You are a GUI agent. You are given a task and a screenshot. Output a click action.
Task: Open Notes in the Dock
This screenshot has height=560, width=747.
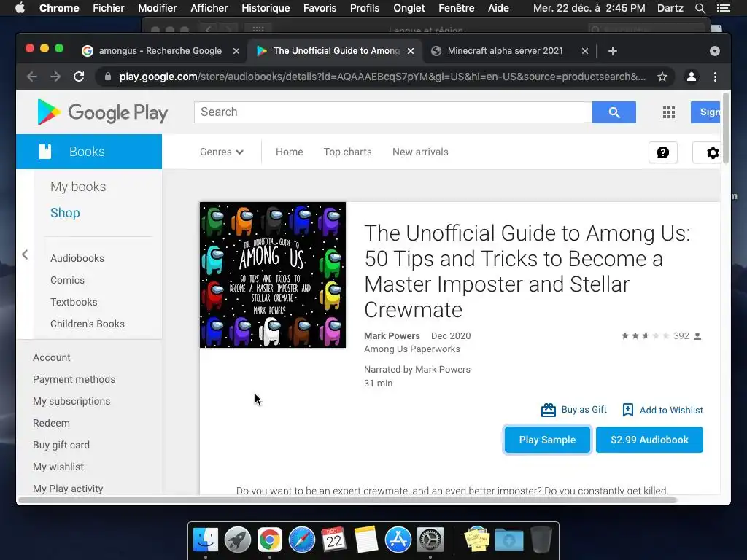click(x=366, y=540)
